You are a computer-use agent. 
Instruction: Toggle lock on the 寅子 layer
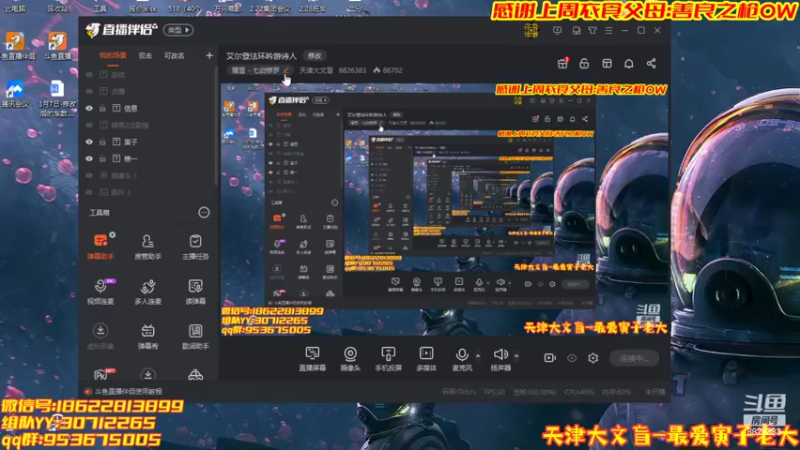pyautogui.click(x=103, y=142)
